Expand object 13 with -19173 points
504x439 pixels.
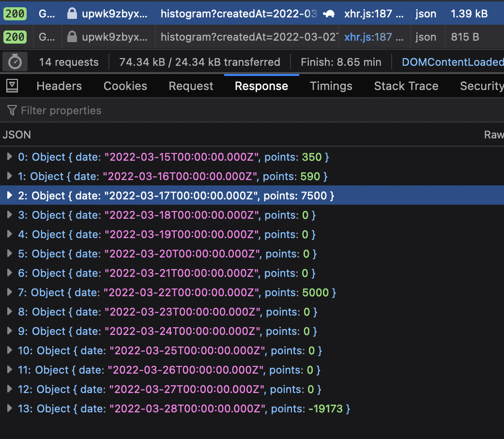9,408
